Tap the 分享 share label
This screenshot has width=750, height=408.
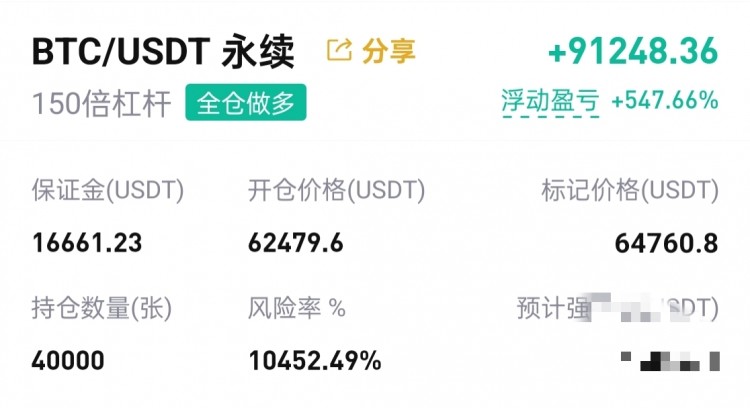[x=388, y=51]
